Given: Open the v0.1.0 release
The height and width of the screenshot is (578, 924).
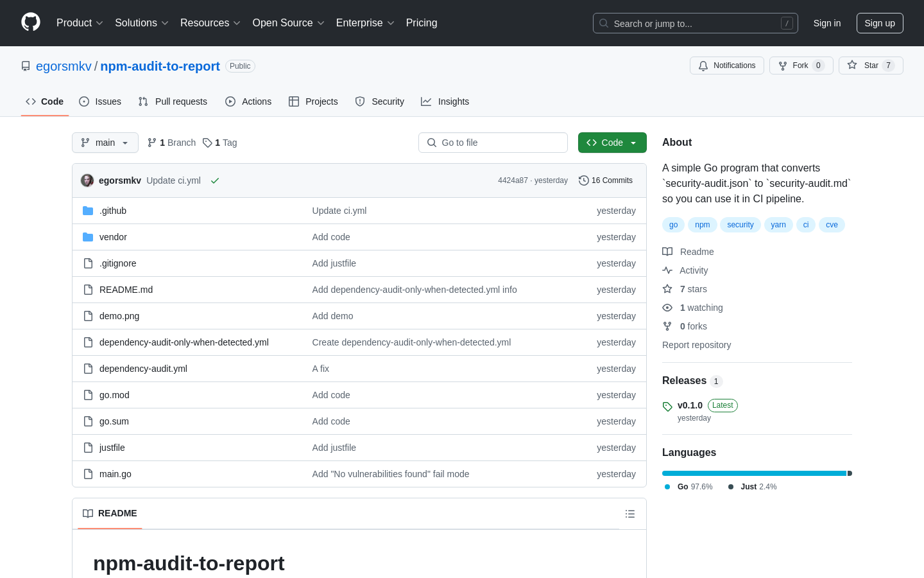Looking at the screenshot, I should click(690, 405).
